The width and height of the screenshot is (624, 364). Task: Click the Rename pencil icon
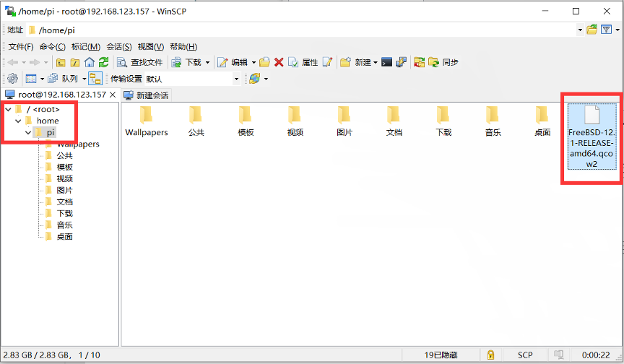coord(327,62)
